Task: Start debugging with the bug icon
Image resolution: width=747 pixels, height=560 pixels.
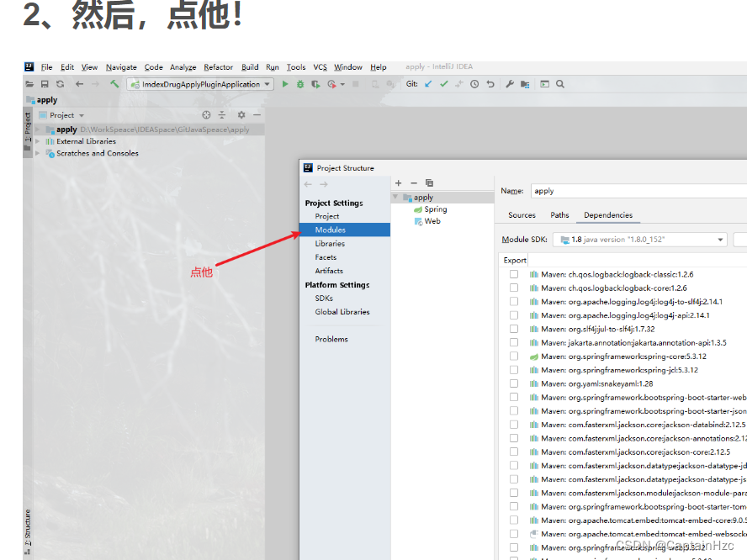Action: 300,84
